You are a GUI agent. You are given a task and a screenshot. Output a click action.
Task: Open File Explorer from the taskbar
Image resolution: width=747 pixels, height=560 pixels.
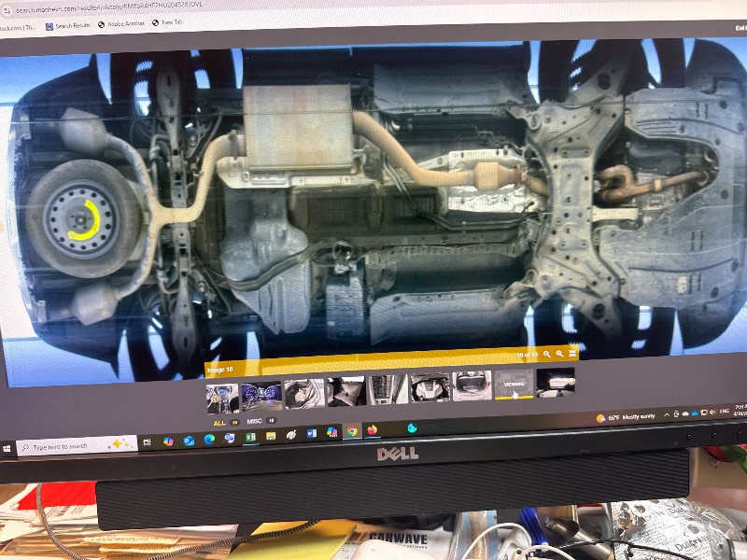coord(271,436)
